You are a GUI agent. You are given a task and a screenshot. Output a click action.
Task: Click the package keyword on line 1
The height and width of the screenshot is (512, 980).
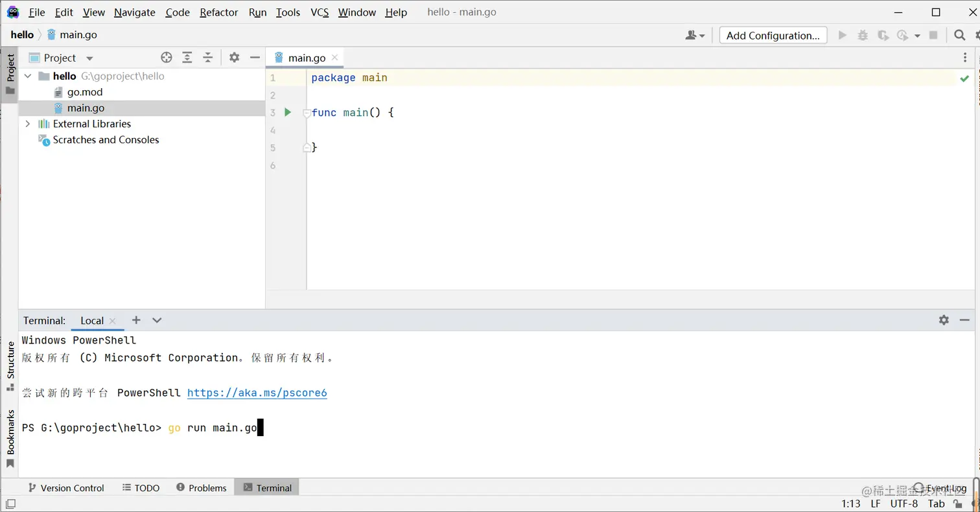(333, 78)
